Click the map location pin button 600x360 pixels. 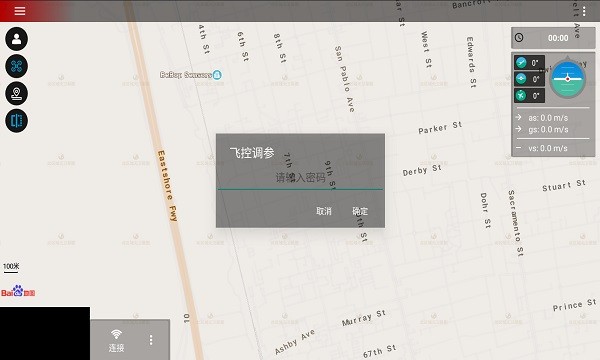[16, 93]
